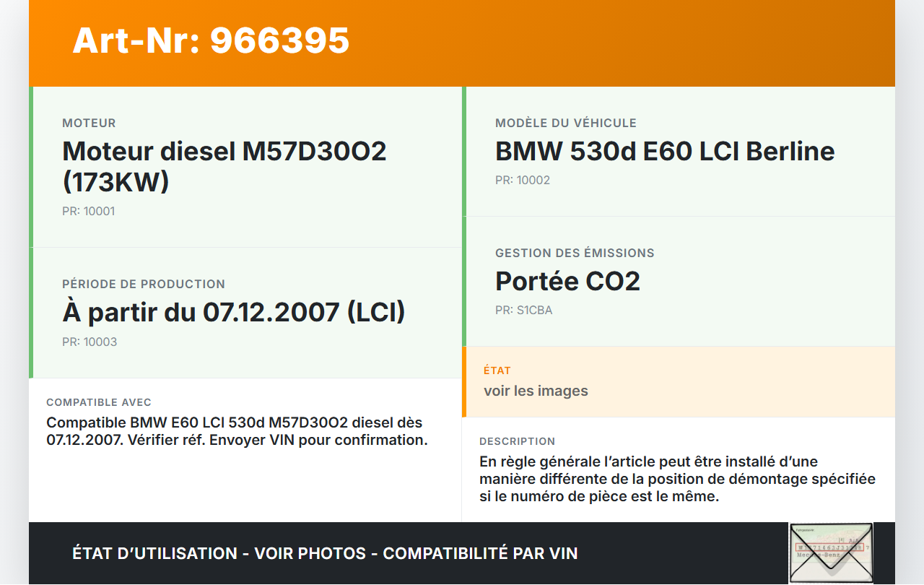Click the VIN envelope icon in footer
The height and width of the screenshot is (585, 924).
[x=830, y=552]
